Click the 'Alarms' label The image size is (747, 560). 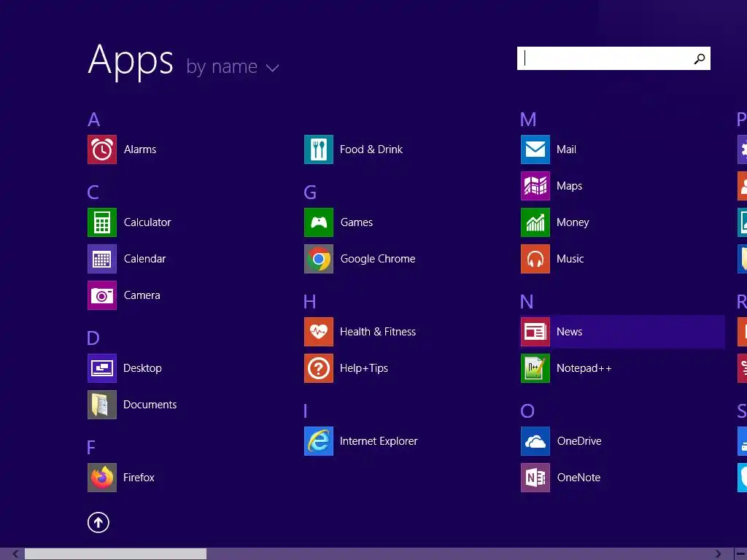[x=140, y=149]
